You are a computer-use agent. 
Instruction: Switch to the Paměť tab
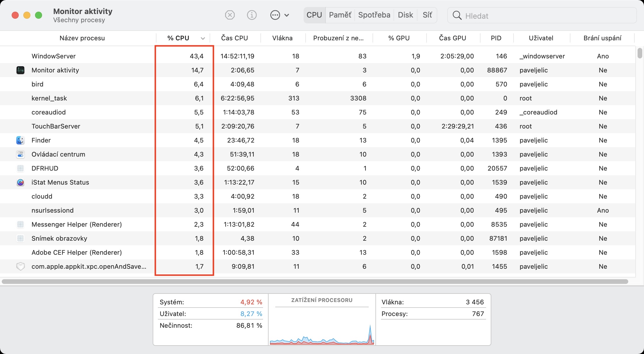tap(340, 15)
